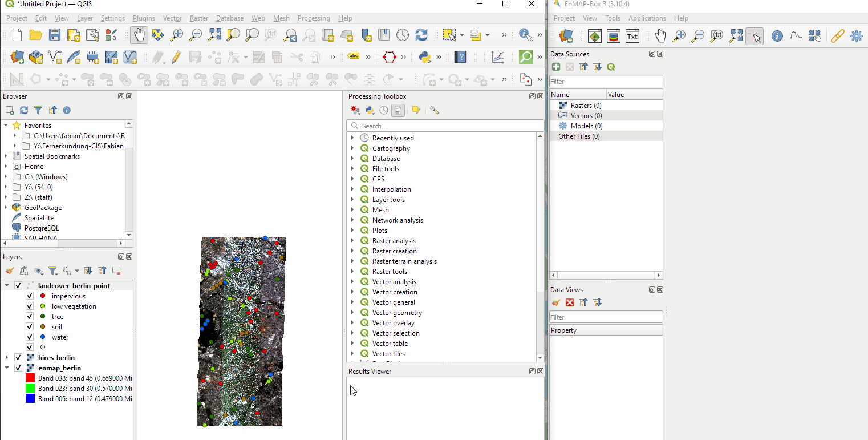
Task: Select the Pan Map tool
Action: 139,35
